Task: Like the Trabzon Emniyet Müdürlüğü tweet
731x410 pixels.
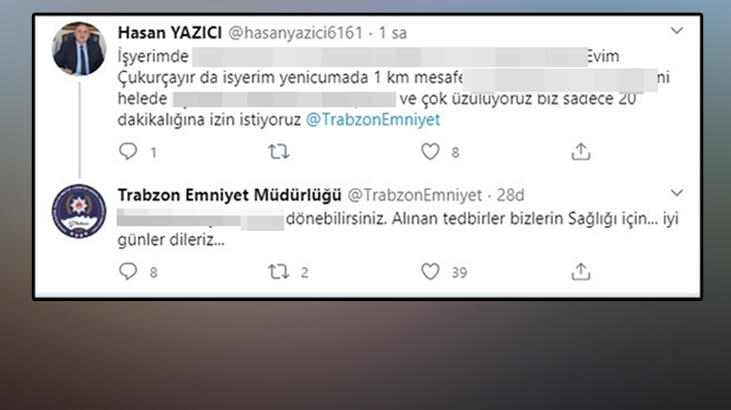Action: tap(430, 271)
